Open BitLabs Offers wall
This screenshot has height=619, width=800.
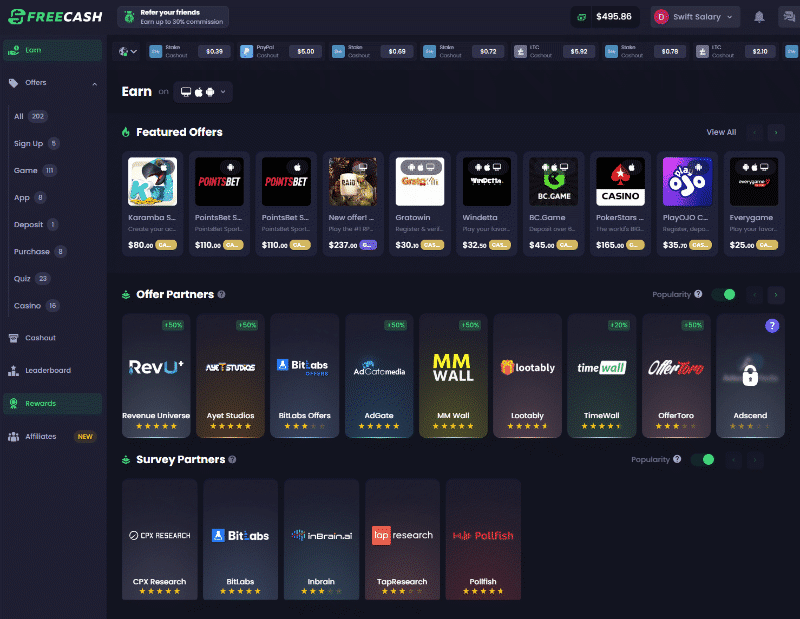point(305,376)
